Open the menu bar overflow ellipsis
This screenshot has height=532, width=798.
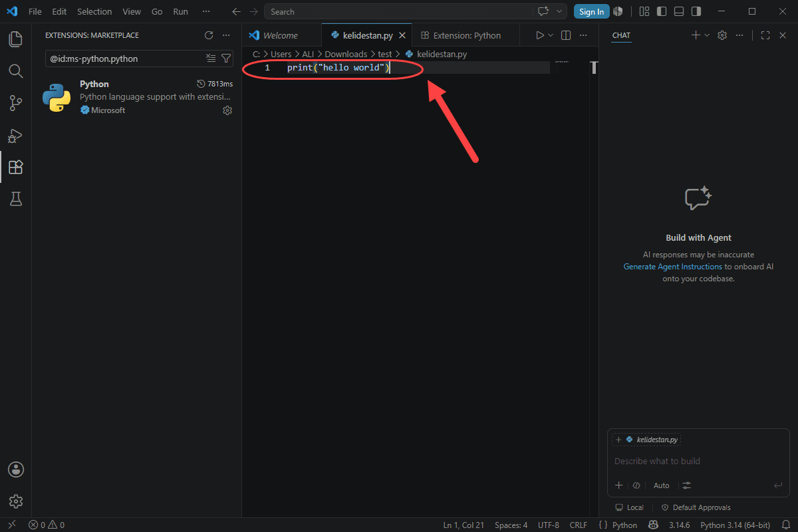click(x=205, y=11)
